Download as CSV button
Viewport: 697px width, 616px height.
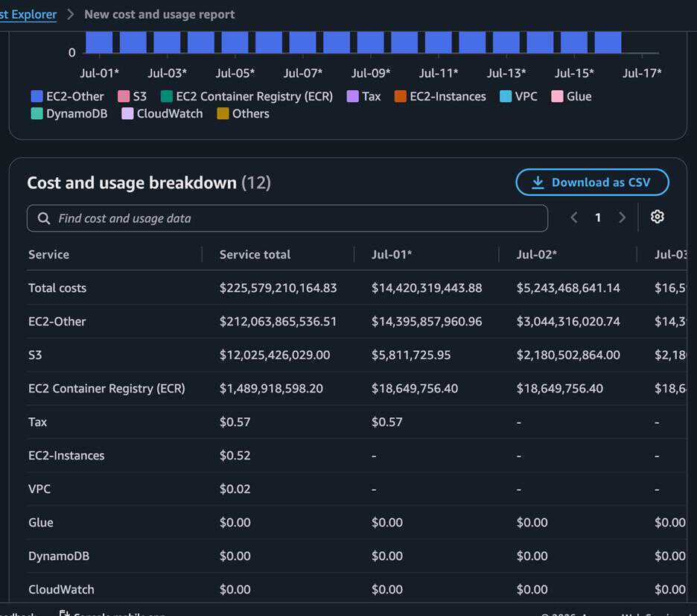pos(592,182)
